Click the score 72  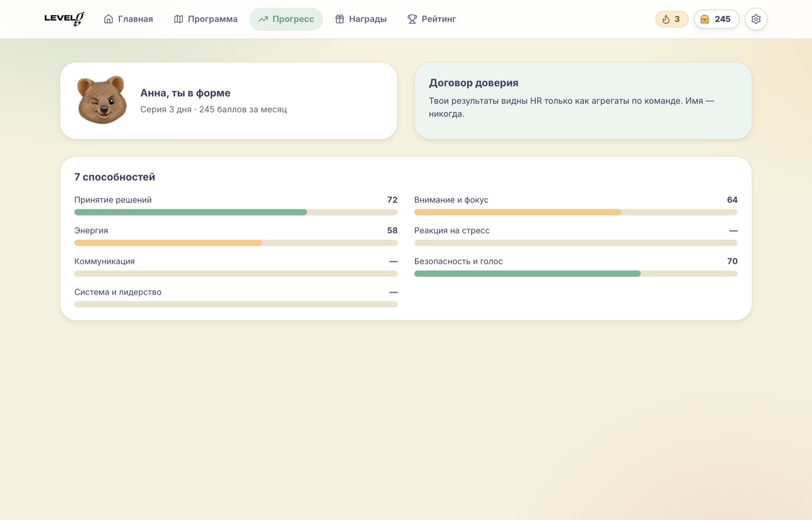pyautogui.click(x=392, y=200)
